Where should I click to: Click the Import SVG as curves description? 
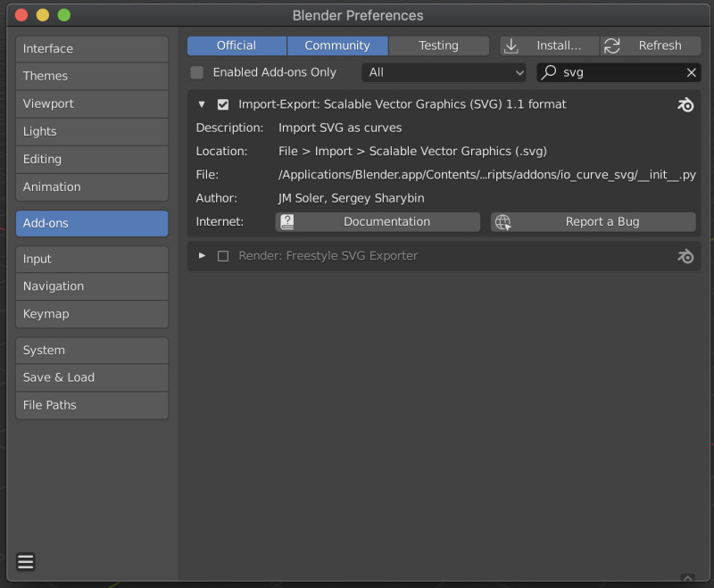click(340, 128)
